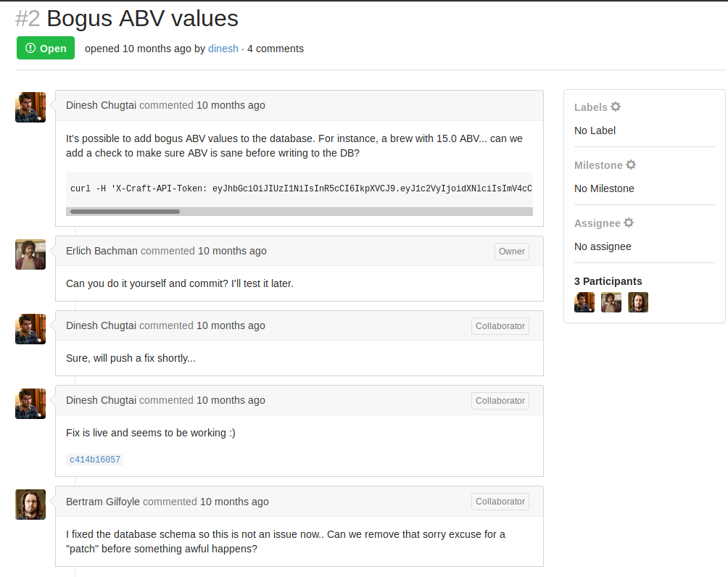Select second participant avatar in sidebar
This screenshot has height=577, width=728.
click(x=611, y=302)
